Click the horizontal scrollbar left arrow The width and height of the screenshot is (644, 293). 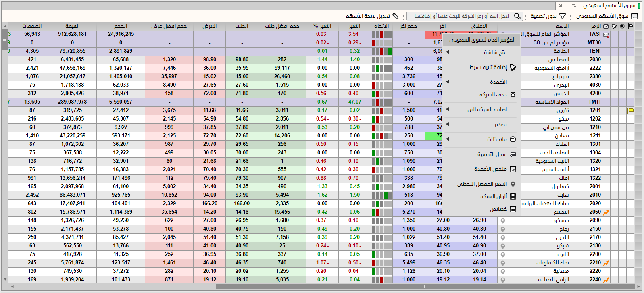pos(12,287)
